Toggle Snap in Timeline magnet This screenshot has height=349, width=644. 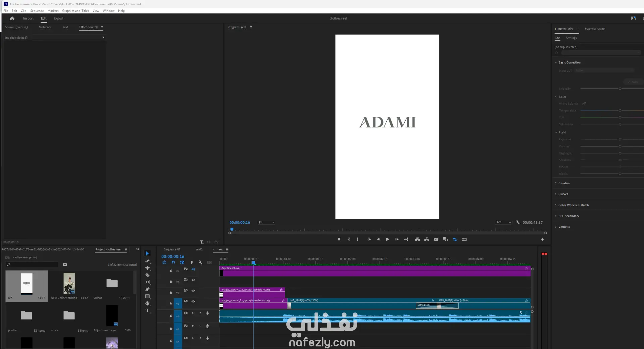pyautogui.click(x=173, y=263)
